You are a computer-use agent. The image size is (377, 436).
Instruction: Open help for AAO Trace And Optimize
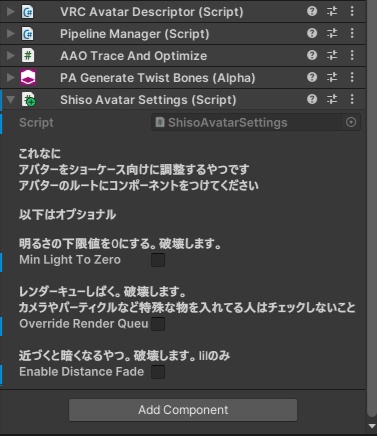tap(312, 55)
